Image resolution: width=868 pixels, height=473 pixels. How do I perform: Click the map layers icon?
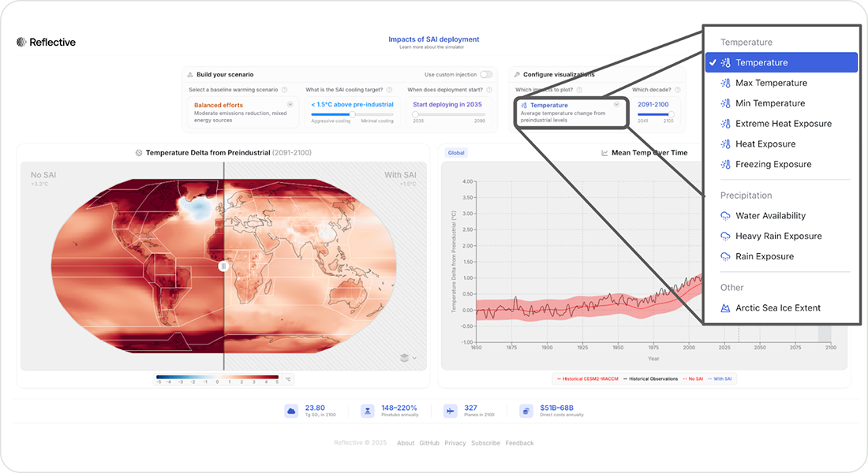click(405, 358)
